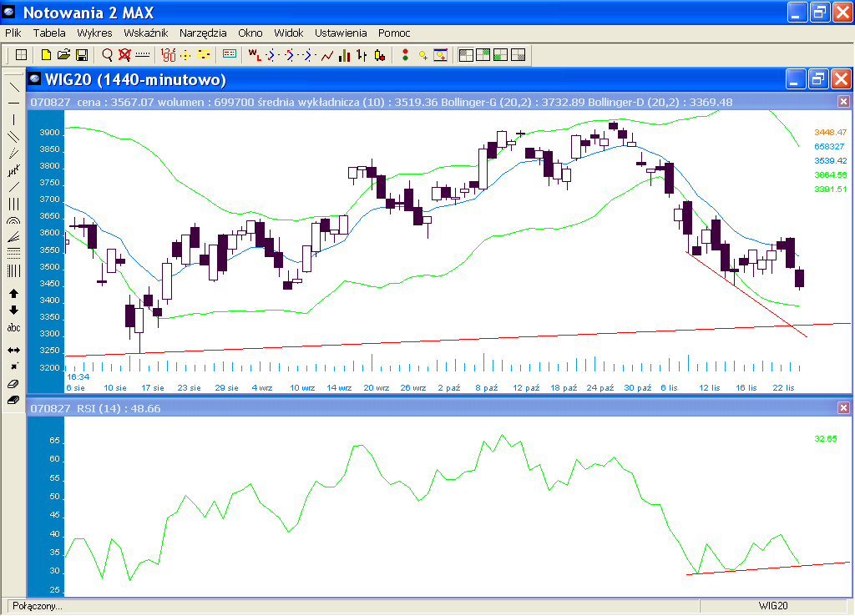Click the first blue dashed arrow icon
The image size is (855, 616).
pos(272,55)
